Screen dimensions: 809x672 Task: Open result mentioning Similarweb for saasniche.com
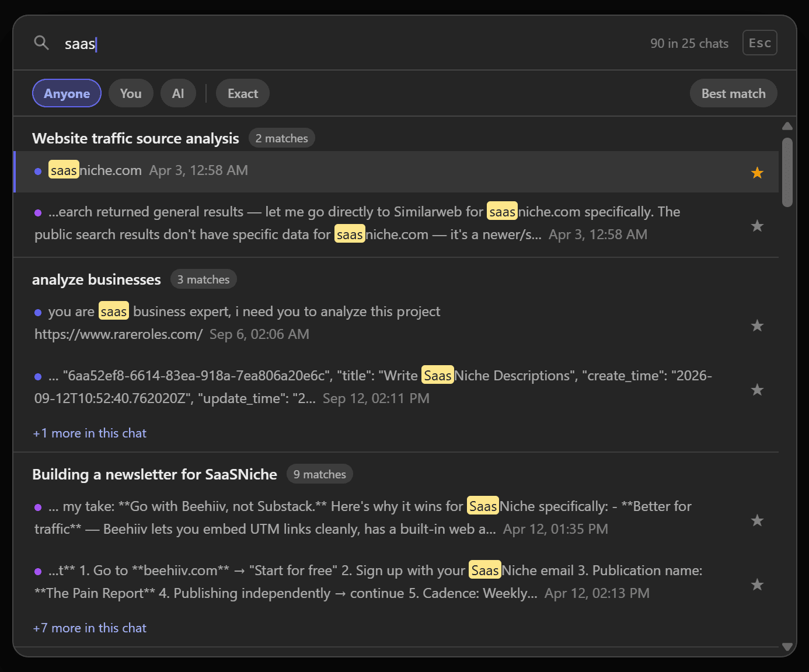point(396,223)
